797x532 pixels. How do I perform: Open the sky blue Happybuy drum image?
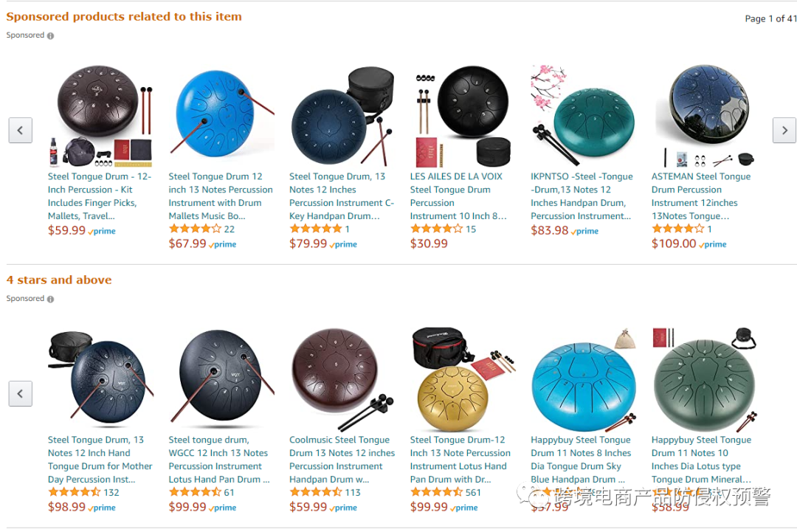583,379
